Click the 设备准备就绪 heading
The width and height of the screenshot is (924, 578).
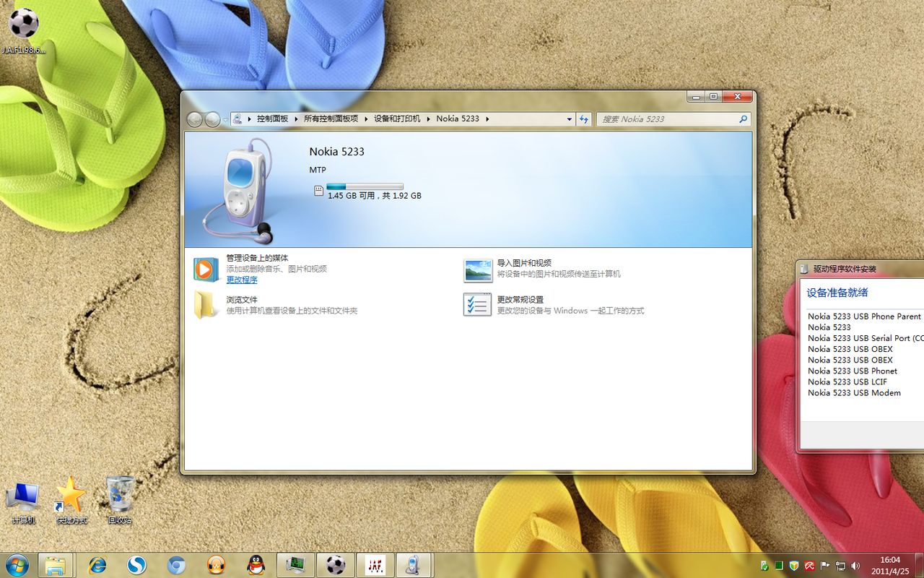[x=837, y=293]
